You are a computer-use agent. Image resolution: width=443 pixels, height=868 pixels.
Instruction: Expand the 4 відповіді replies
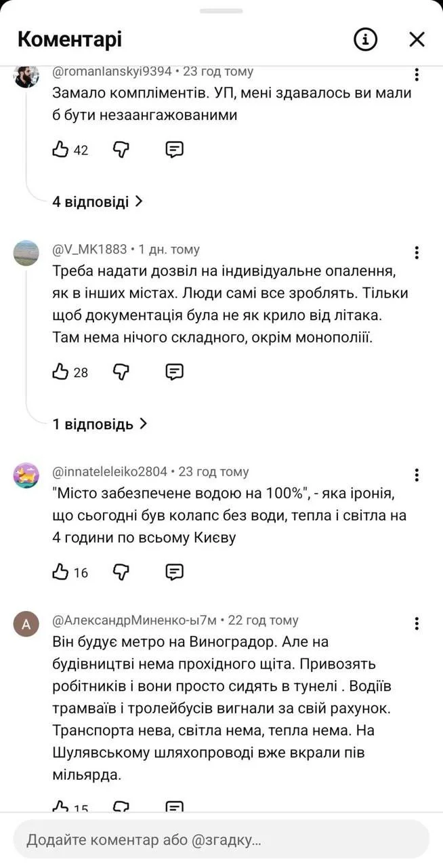[98, 201]
